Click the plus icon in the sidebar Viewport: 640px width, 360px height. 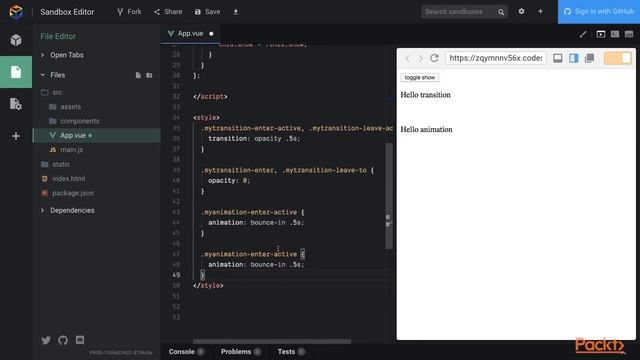click(16, 136)
